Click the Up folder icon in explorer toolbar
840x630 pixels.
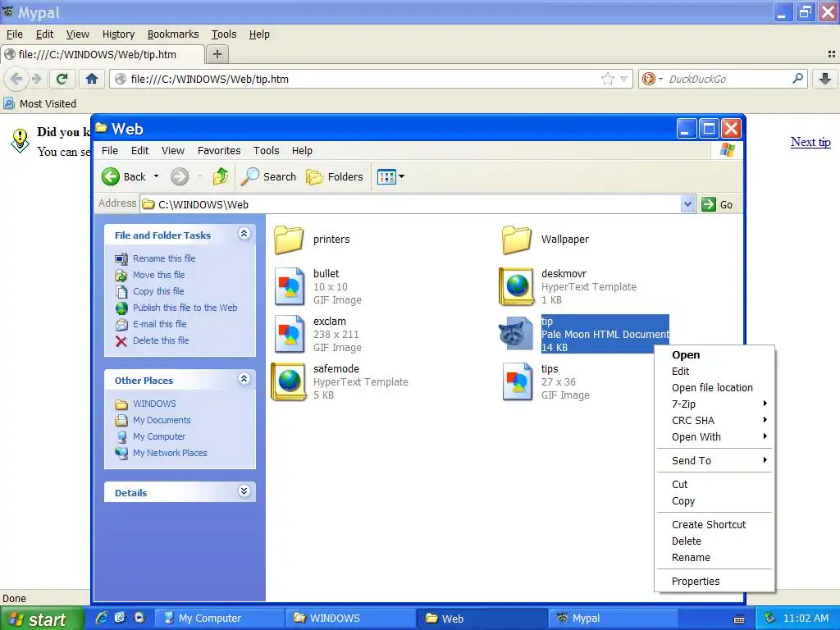click(x=220, y=176)
